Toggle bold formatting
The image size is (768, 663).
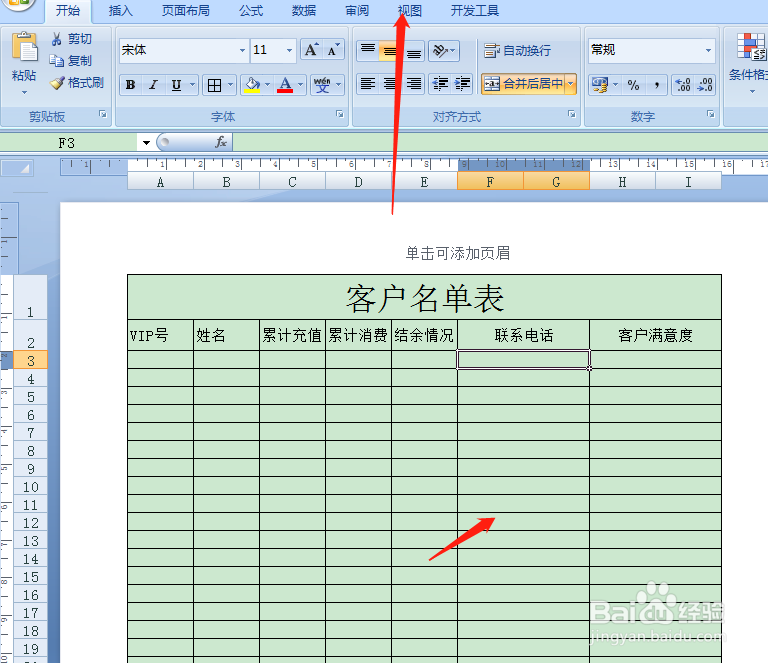130,85
